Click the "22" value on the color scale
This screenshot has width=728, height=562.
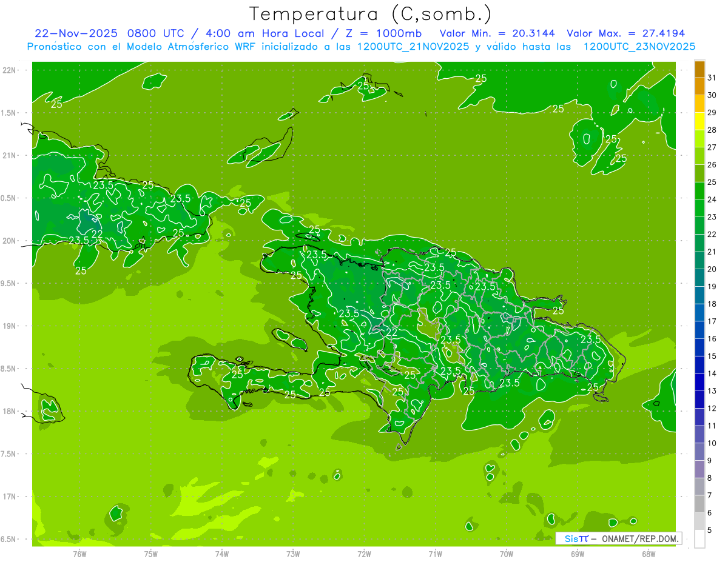(x=712, y=234)
